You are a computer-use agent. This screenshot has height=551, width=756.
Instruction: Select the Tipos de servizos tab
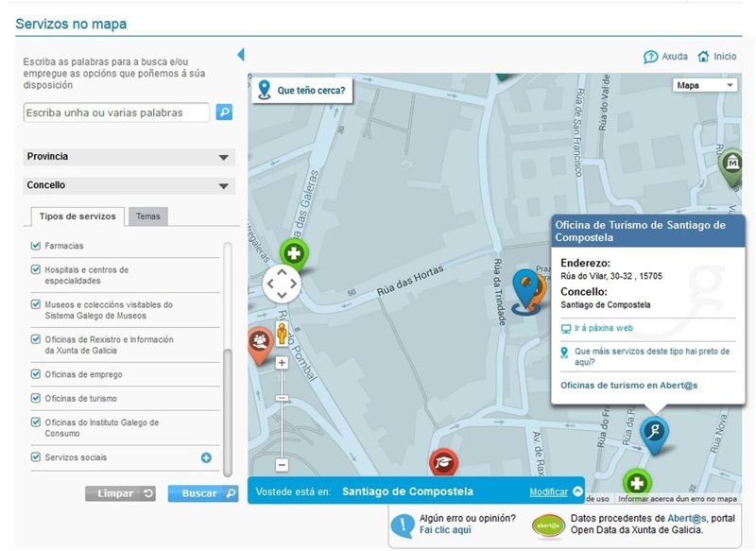click(77, 216)
